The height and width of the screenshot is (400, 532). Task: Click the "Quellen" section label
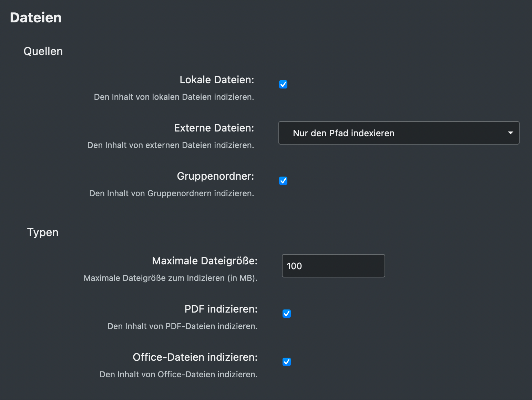click(43, 51)
